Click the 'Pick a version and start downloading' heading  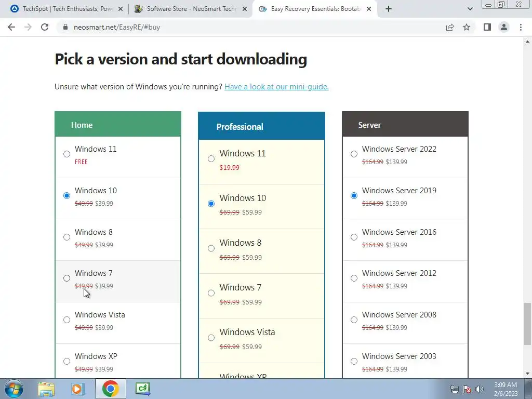[x=181, y=59]
